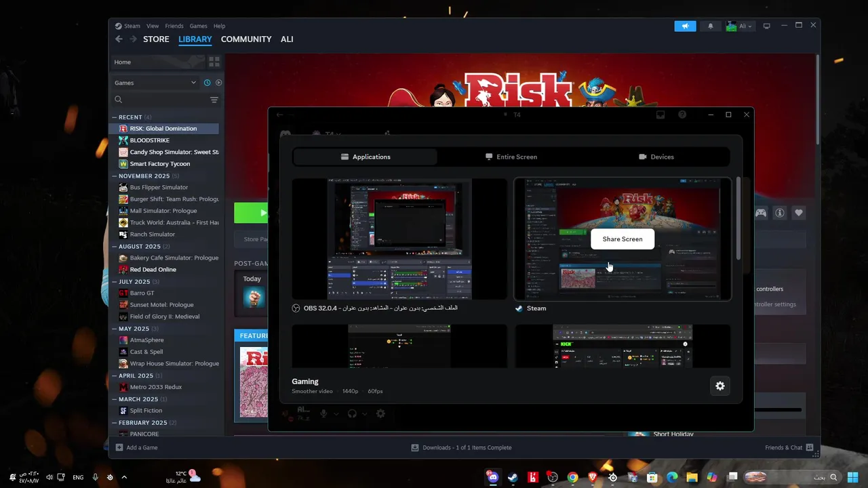868x488 pixels.
Task: Click the ready-to-play filter icon
Action: [218, 83]
